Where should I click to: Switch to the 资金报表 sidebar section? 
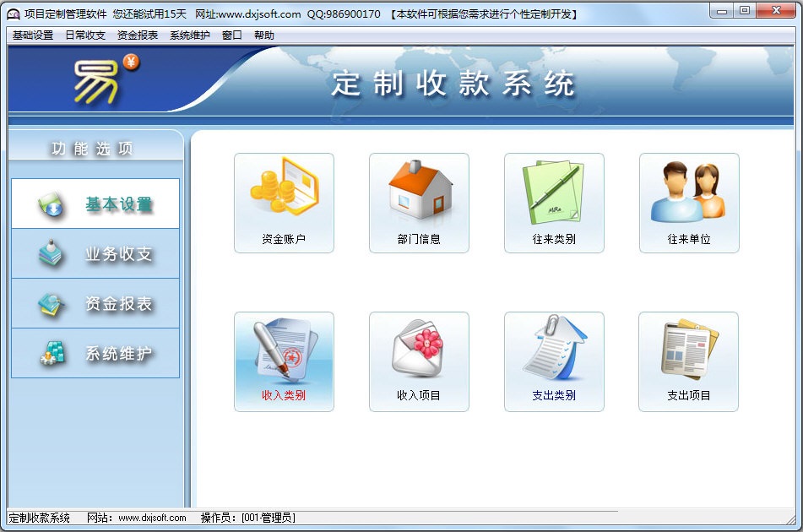tap(95, 302)
